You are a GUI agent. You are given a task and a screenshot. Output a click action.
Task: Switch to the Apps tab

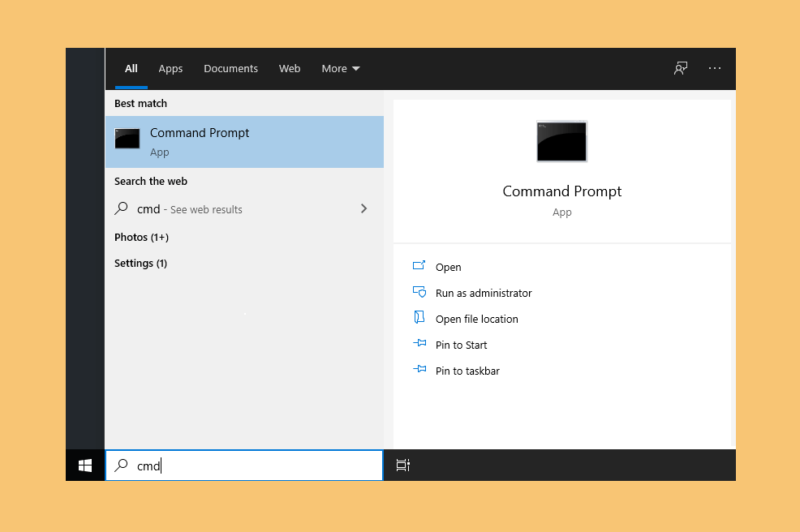click(x=170, y=68)
